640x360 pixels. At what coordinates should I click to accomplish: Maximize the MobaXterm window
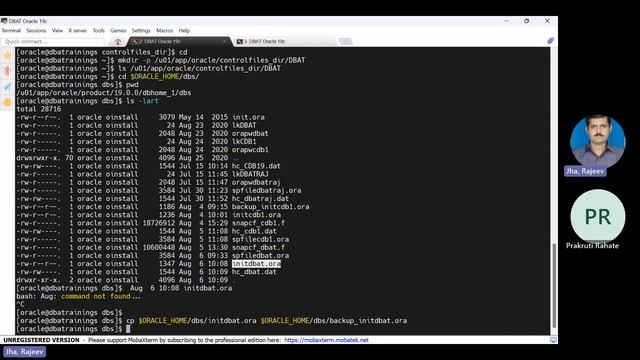click(x=527, y=21)
